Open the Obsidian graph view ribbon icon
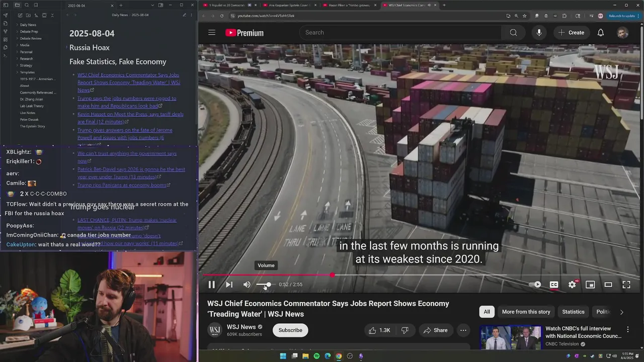This screenshot has width=644, height=362. click(x=6, y=31)
